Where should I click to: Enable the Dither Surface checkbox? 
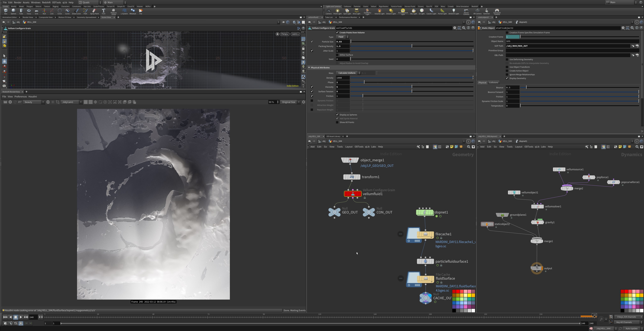[x=337, y=55]
